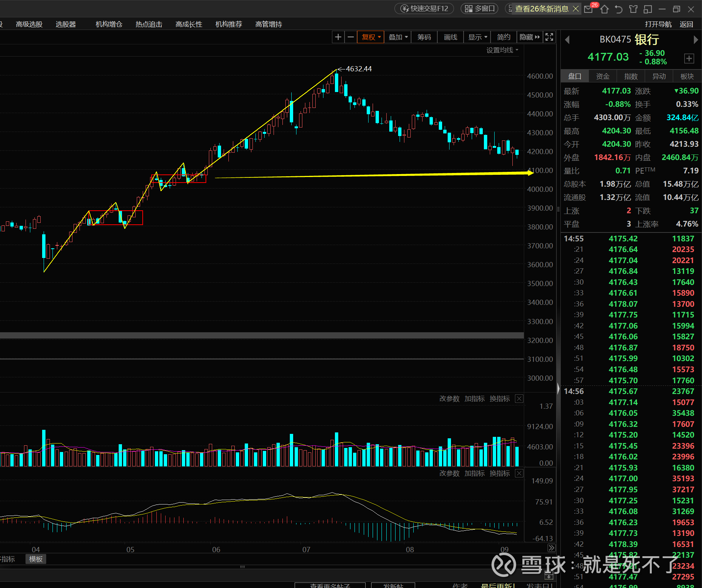This screenshot has height=588, width=702.
Task: Open the 显示 display dropdown
Action: point(478,37)
